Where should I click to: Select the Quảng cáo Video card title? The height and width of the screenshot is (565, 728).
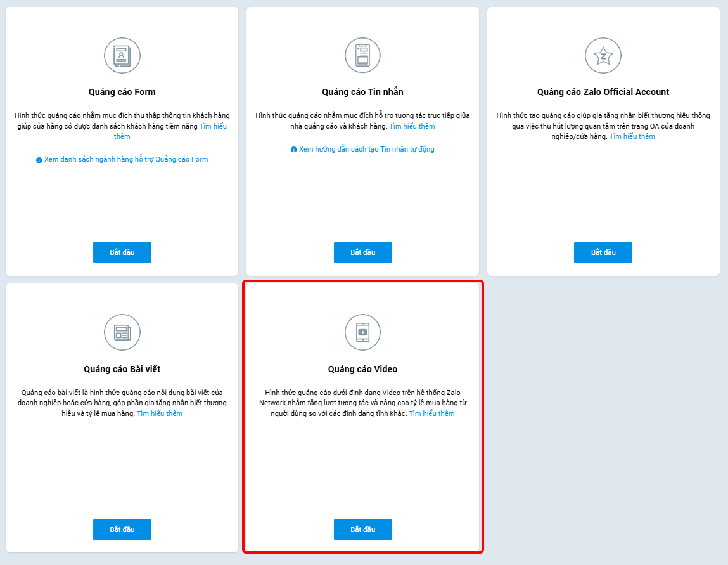pos(362,369)
